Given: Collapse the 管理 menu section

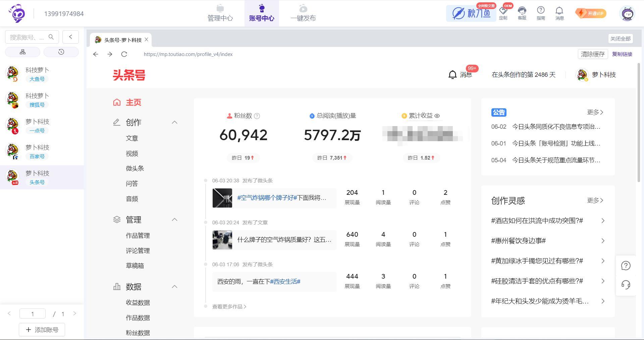Looking at the screenshot, I should pyautogui.click(x=174, y=220).
